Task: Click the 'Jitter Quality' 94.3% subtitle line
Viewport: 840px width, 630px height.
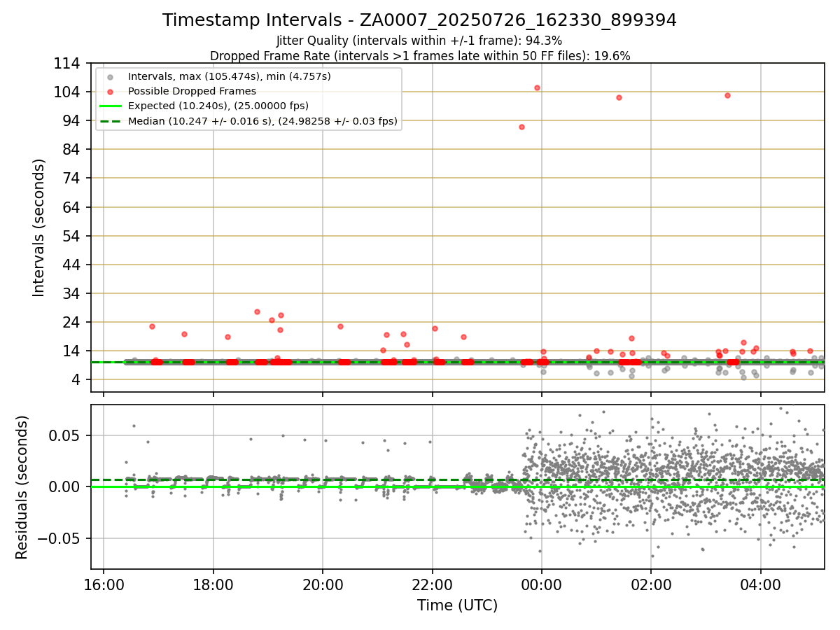Action: [419, 41]
